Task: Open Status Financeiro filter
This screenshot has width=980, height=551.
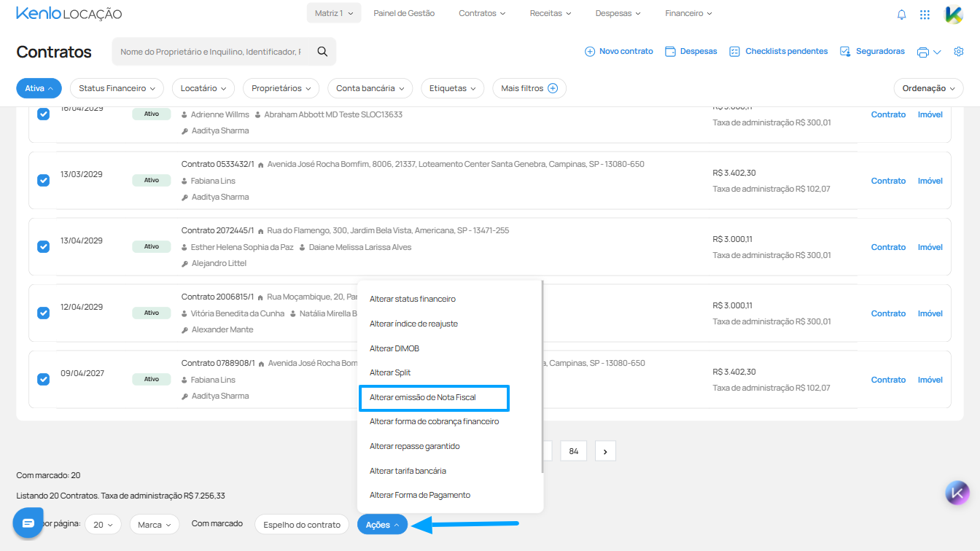Action: point(117,88)
